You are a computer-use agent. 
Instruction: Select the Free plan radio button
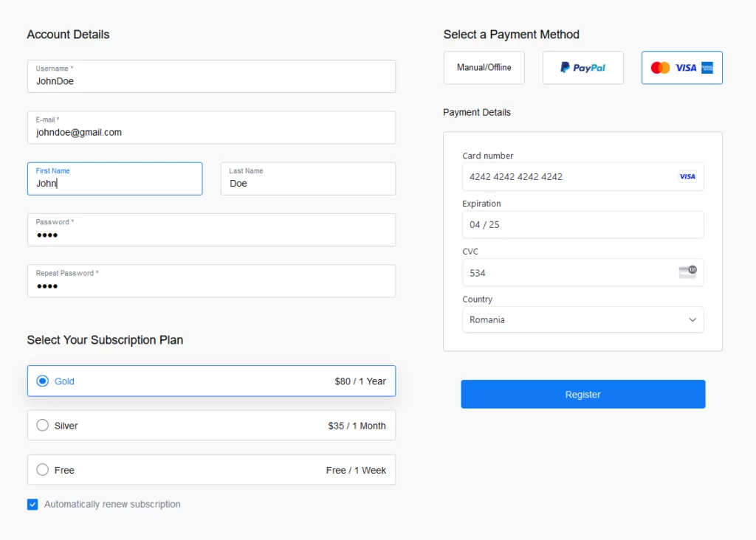(42, 470)
